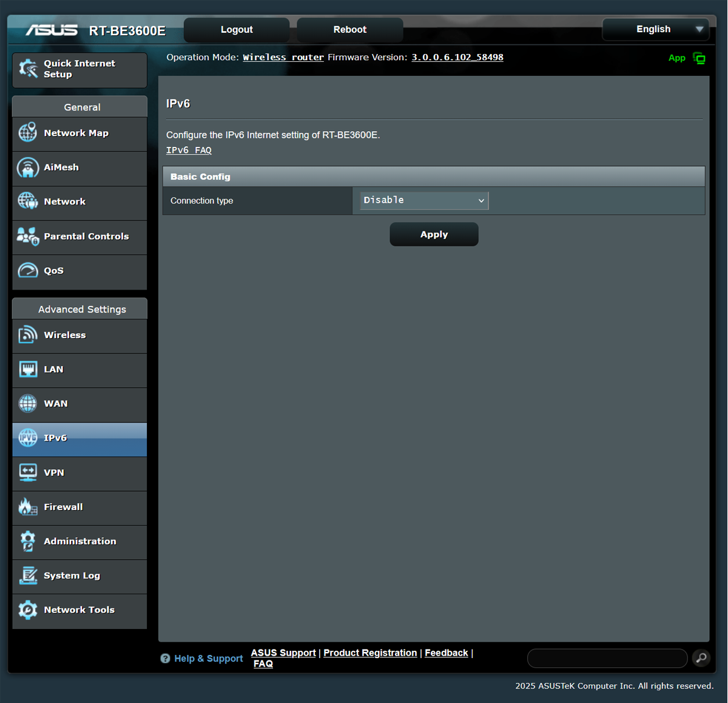Viewport: 728px width, 703px height.
Task: Click the Network Map globe icon
Action: [x=28, y=132]
